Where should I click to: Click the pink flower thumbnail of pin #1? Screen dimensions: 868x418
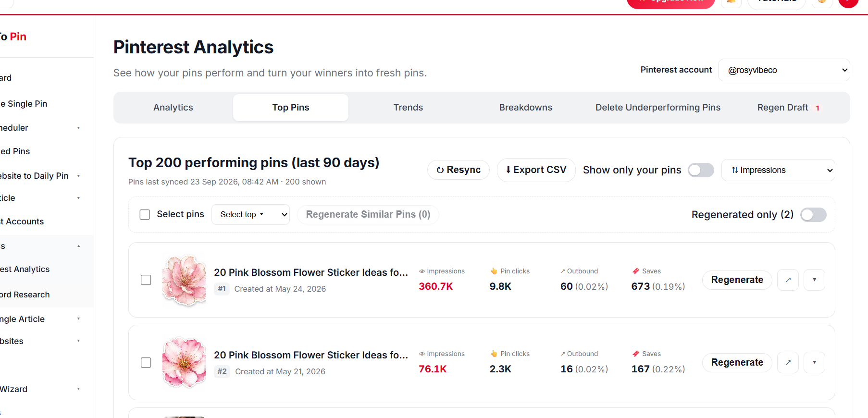[x=184, y=280]
